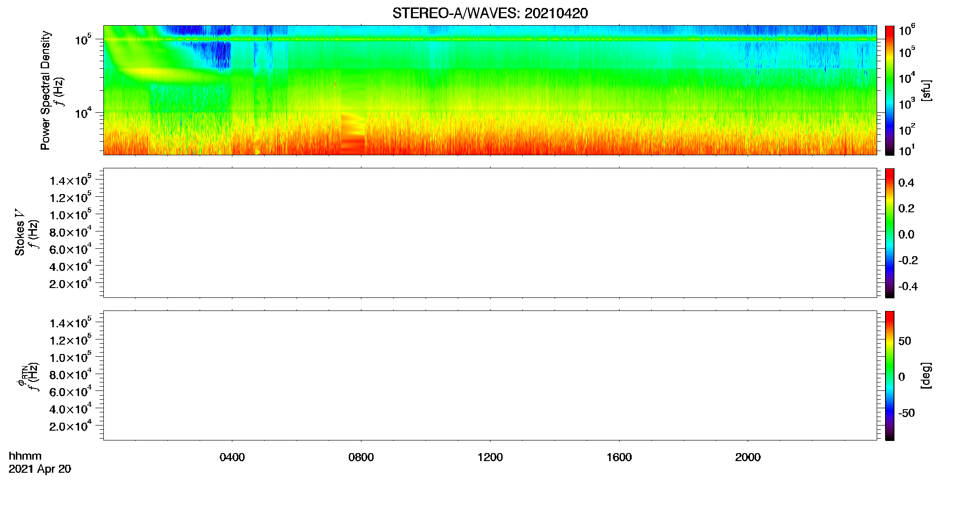980x505 pixels.
Task: Click the phi color bar -50 label
Action: 906,413
